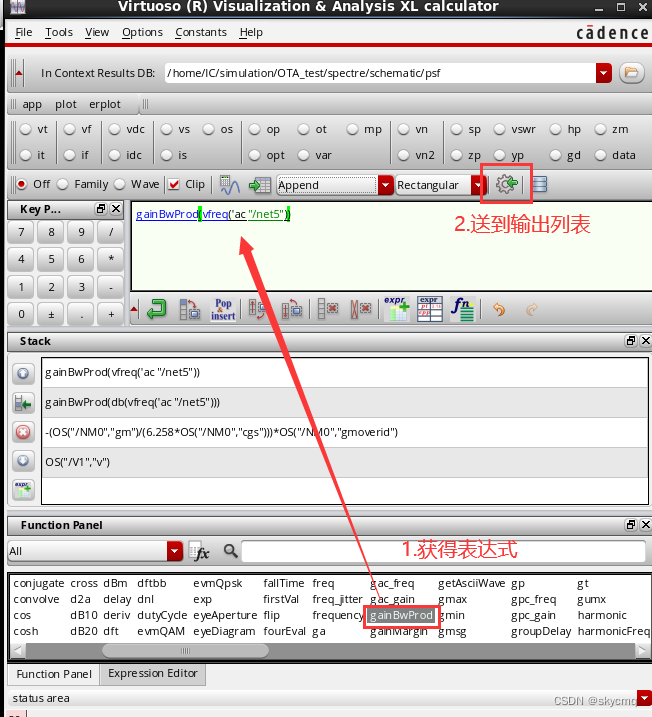Image resolution: width=652 pixels, height=717 pixels.
Task: Click the expr add-to-table icon in buffer toolbar
Action: click(396, 309)
